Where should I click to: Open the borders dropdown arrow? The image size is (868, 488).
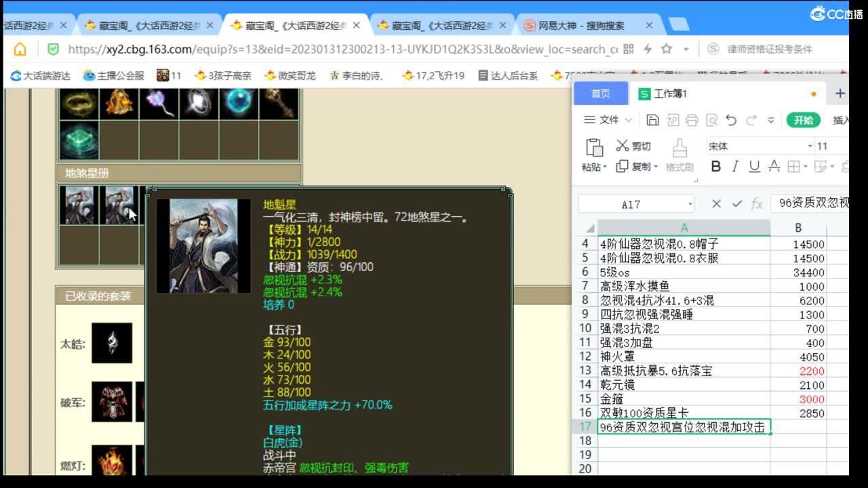click(805, 167)
